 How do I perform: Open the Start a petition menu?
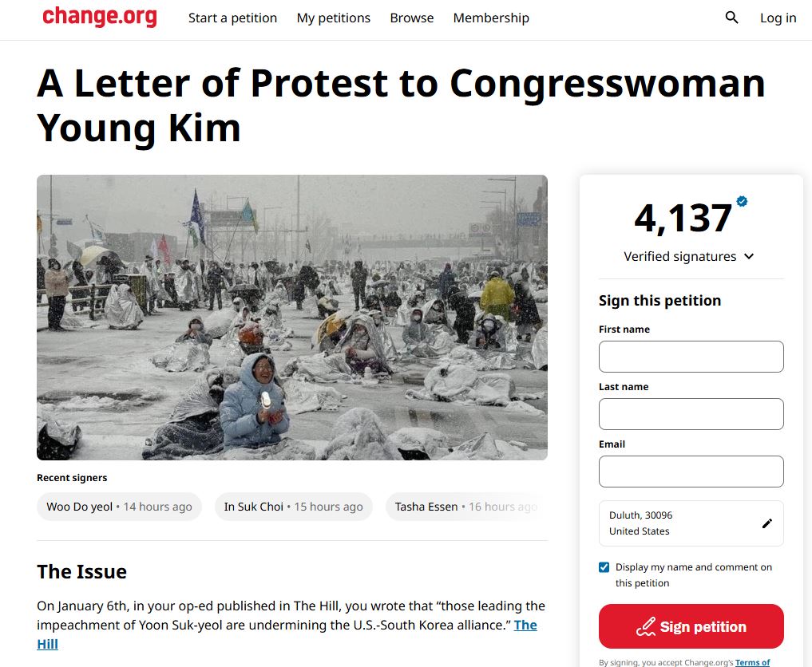tap(232, 18)
